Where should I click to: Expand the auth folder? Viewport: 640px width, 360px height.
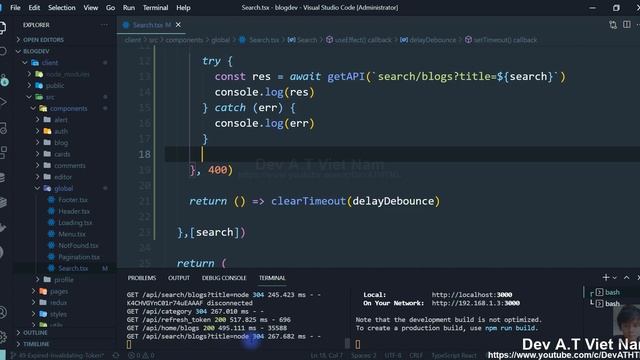tap(61, 131)
